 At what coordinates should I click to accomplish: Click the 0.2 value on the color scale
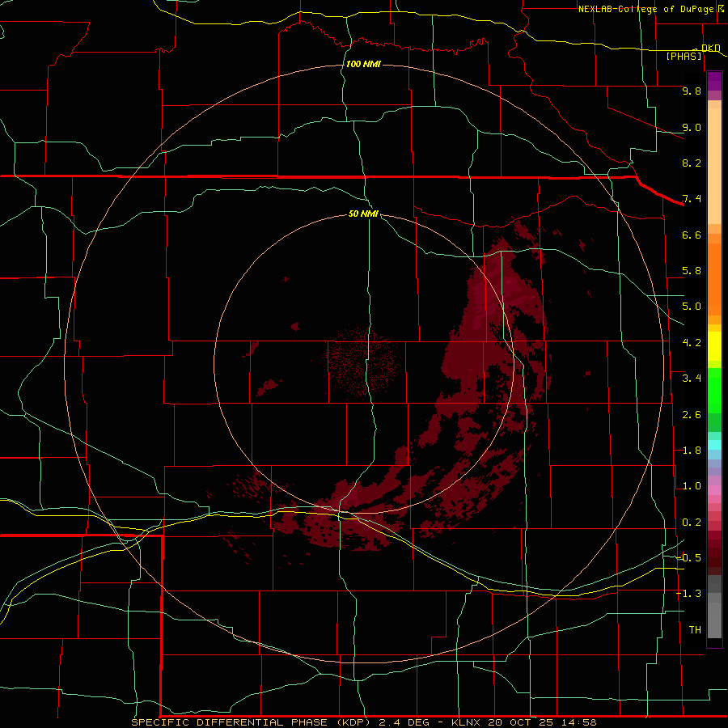(692, 523)
